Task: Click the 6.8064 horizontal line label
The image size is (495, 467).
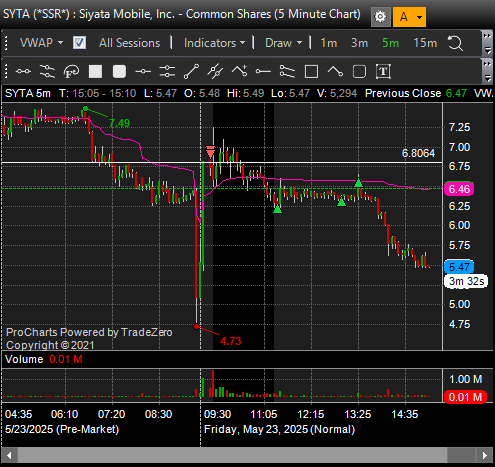Action: tap(418, 153)
